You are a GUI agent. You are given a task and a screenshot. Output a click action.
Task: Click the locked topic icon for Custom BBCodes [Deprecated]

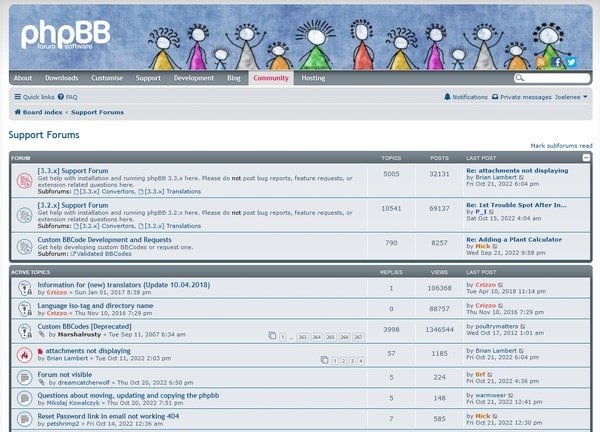coord(24,331)
